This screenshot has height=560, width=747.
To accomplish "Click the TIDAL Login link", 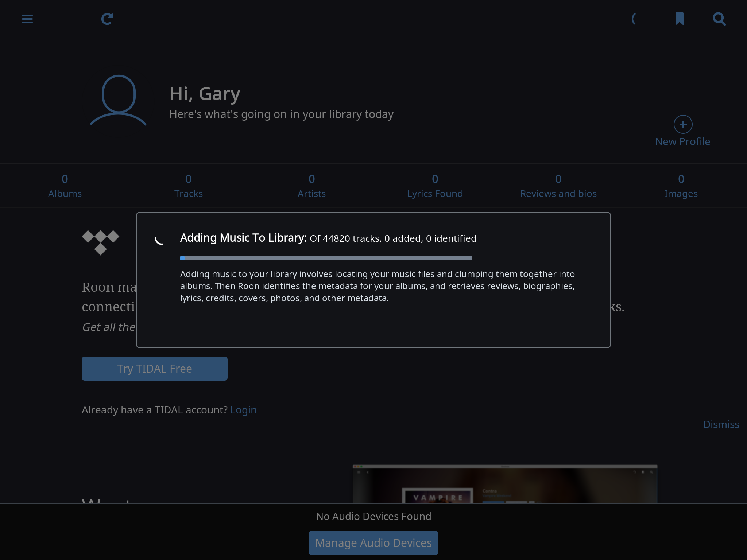I will 243,410.
